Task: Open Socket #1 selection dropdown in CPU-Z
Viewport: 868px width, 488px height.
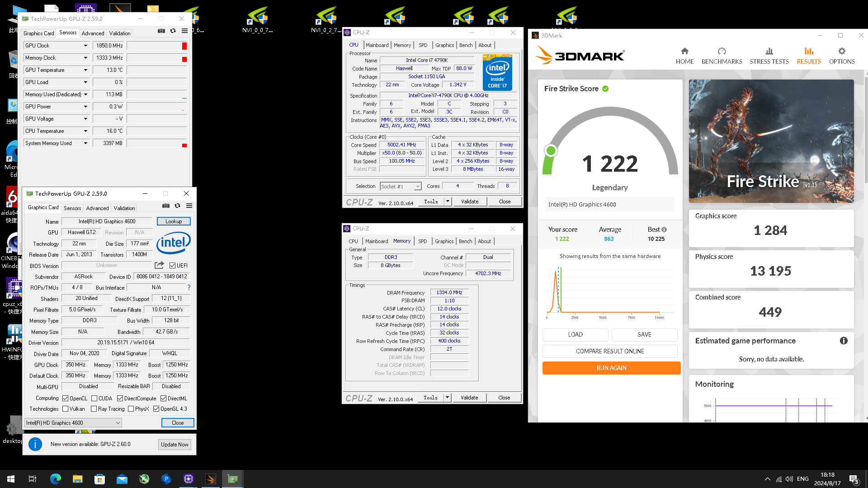Action: coord(401,186)
